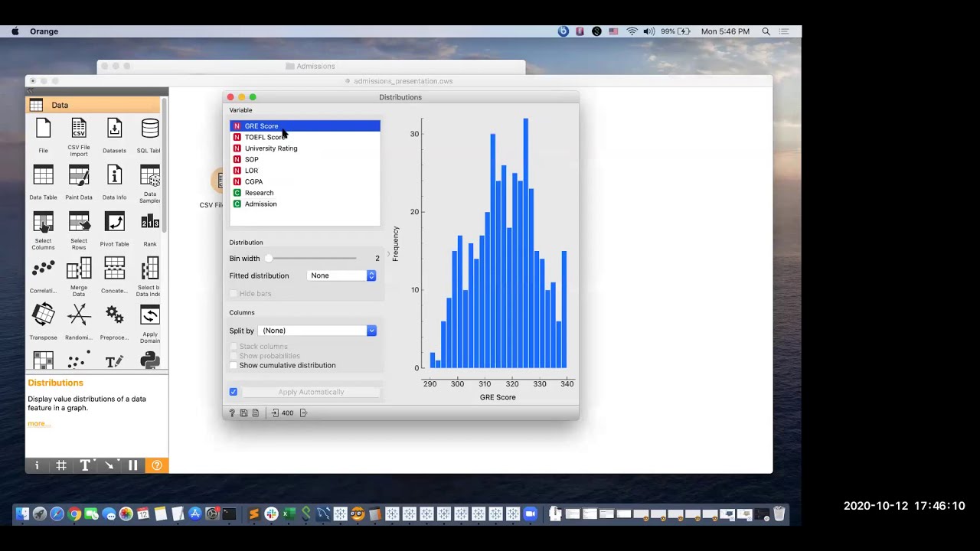Screen dimensions: 980x551
Task: Select University Rating variable
Action: point(305,148)
